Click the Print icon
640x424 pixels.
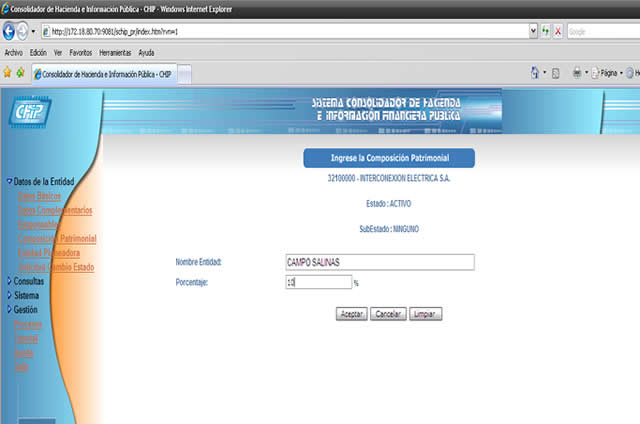[x=577, y=73]
